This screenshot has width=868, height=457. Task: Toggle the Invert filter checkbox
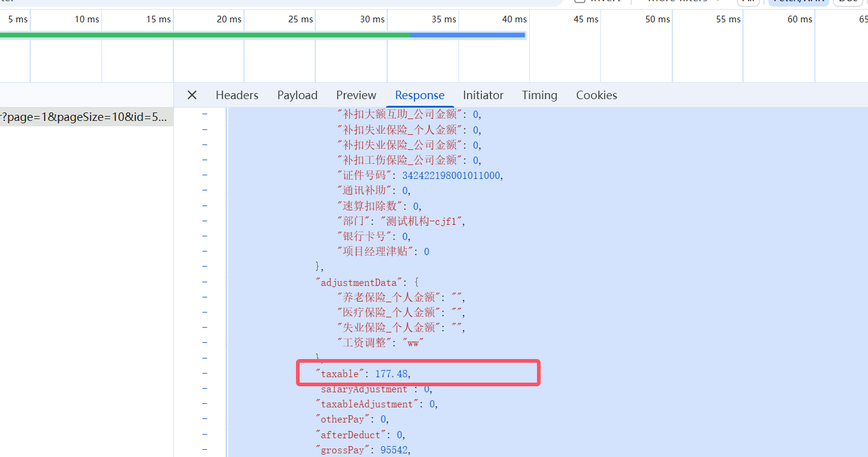point(580,1)
